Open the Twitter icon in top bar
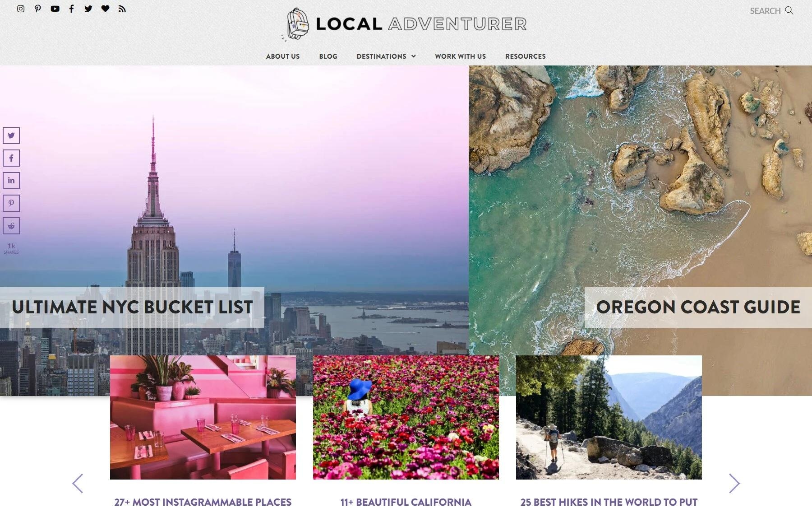Screen dimensions: 812x508 [x=88, y=9]
